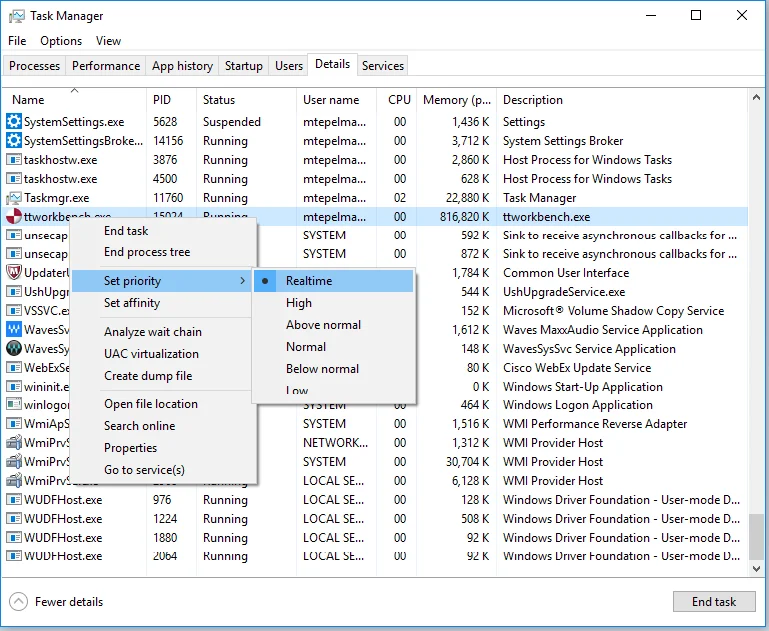Choose UAC virtualization menu item
The width and height of the screenshot is (769, 631).
pos(163,353)
